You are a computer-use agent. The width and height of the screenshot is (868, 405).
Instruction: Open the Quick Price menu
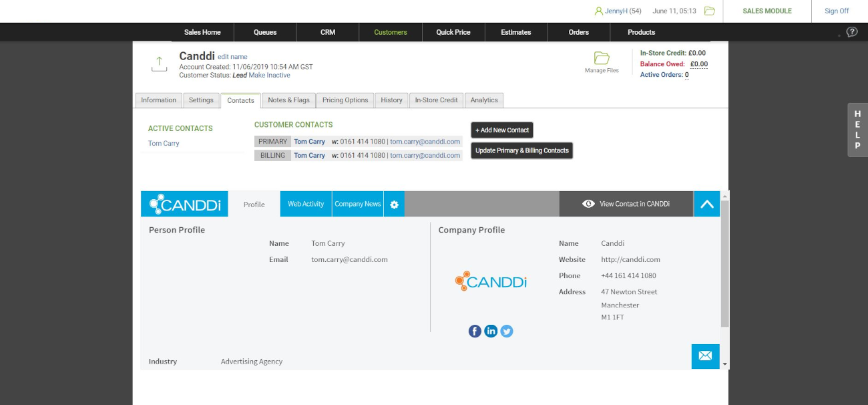point(453,32)
